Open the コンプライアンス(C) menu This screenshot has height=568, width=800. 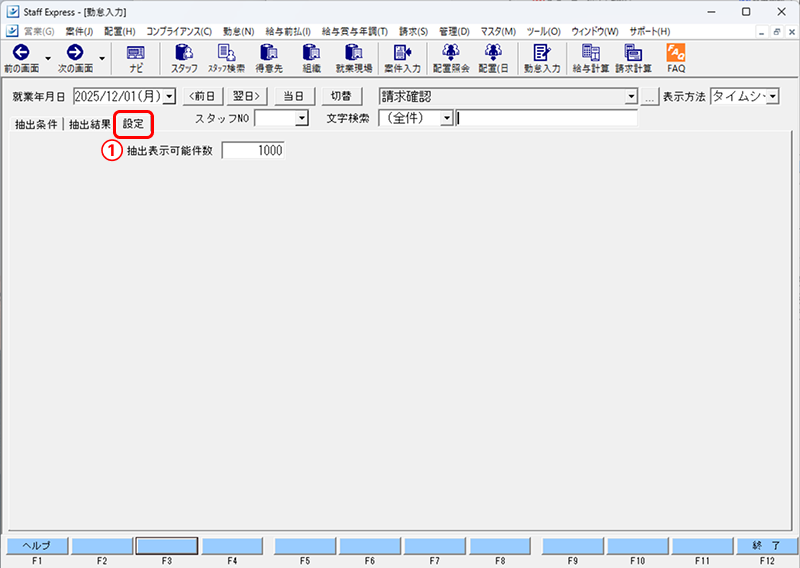click(x=179, y=32)
